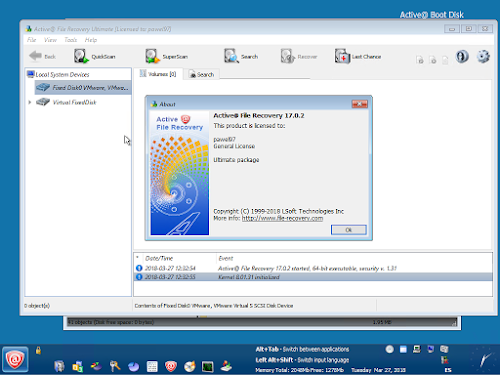Open the keys password tool taskbar icon

point(115,366)
